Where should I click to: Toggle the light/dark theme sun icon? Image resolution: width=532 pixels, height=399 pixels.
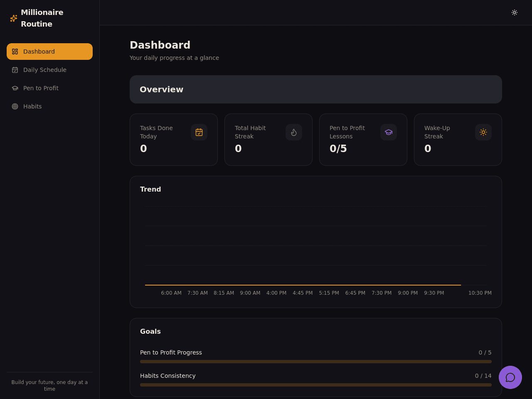pyautogui.click(x=515, y=12)
